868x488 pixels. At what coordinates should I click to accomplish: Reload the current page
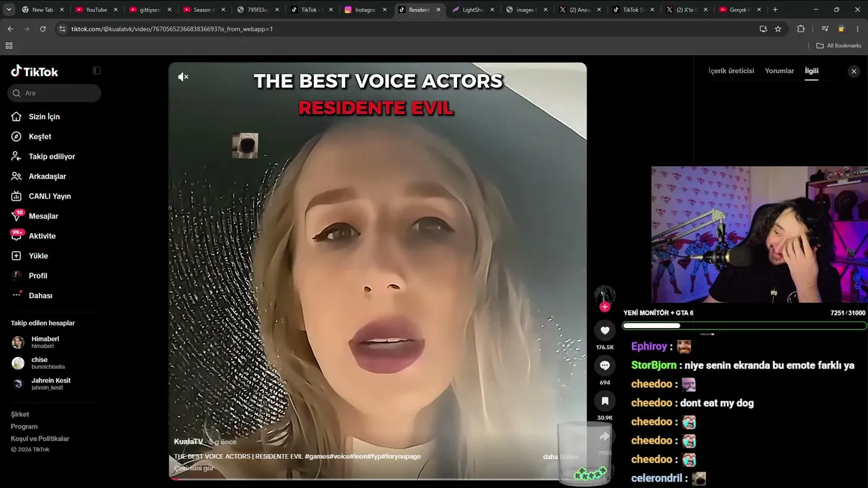43,28
